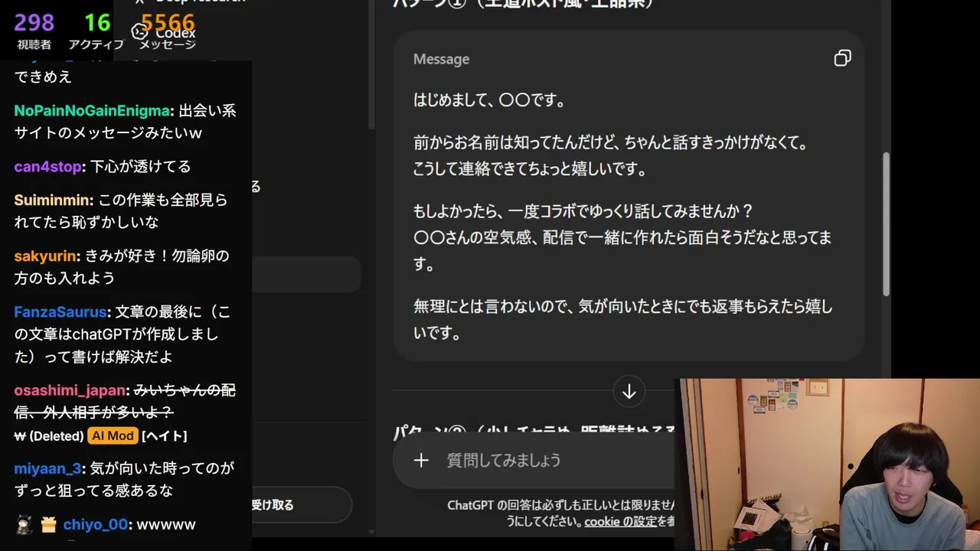Click username osashimi_japan in chat

pos(70,390)
